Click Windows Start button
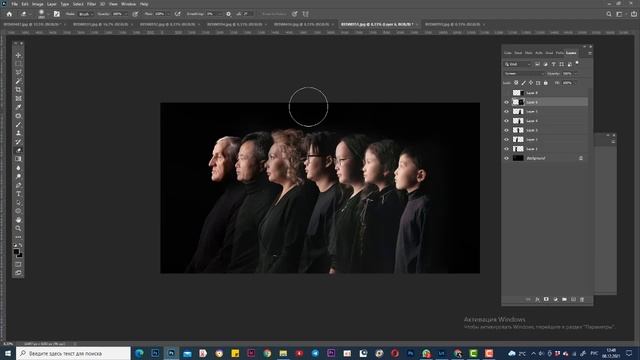Viewport: 640px width, 360px height. (8, 353)
